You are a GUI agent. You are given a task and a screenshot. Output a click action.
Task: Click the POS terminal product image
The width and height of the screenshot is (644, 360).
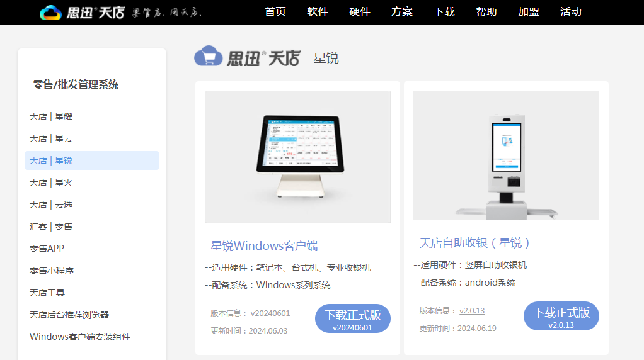(x=298, y=157)
